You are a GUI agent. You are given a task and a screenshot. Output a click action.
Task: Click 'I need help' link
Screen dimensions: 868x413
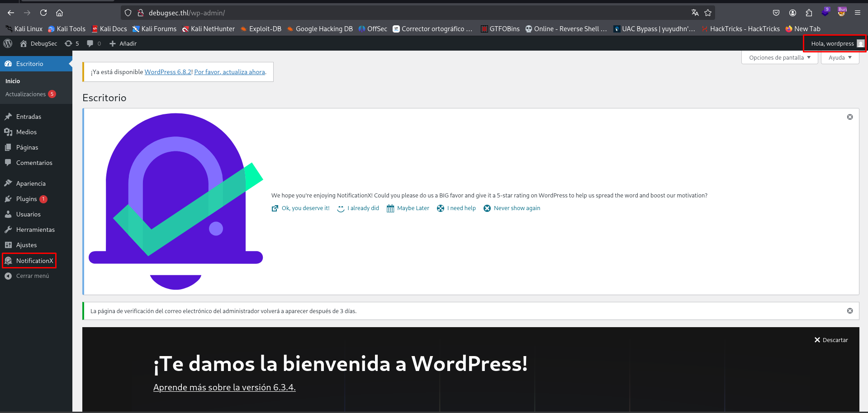pos(456,208)
